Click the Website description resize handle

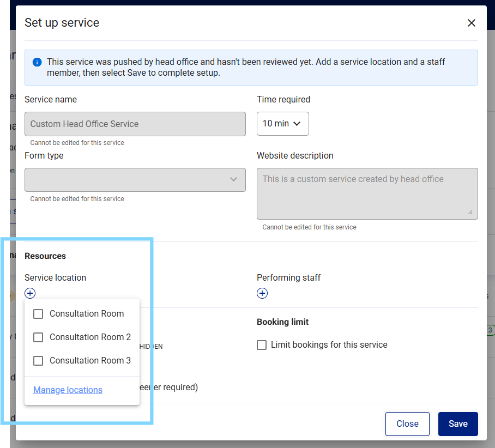tap(470, 212)
